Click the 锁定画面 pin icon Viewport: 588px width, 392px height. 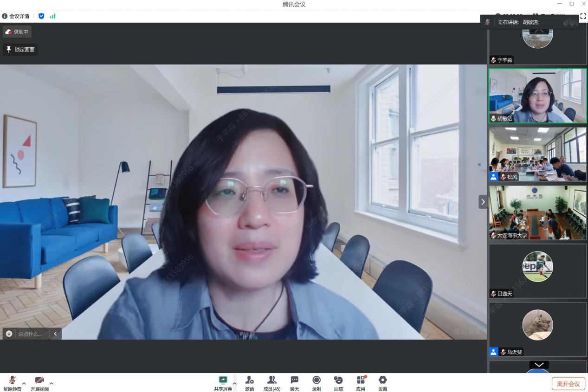(9, 50)
